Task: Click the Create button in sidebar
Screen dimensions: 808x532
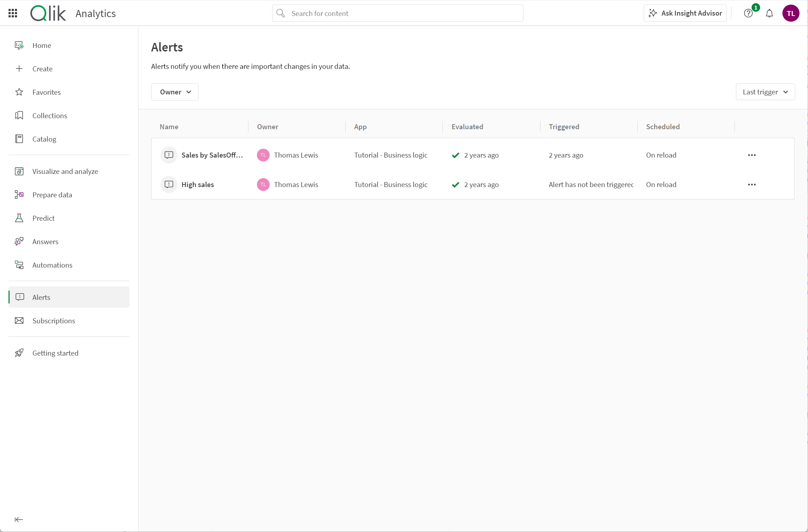Action: (43, 69)
